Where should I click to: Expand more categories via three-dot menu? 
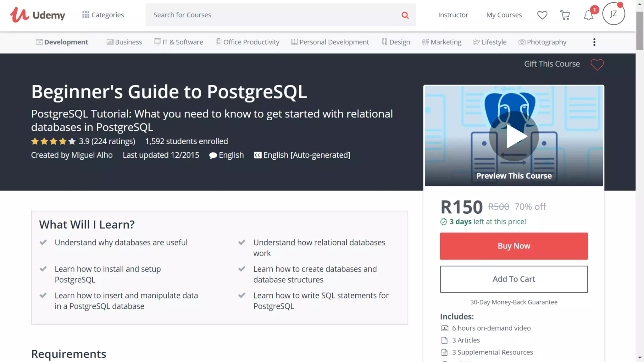594,42
